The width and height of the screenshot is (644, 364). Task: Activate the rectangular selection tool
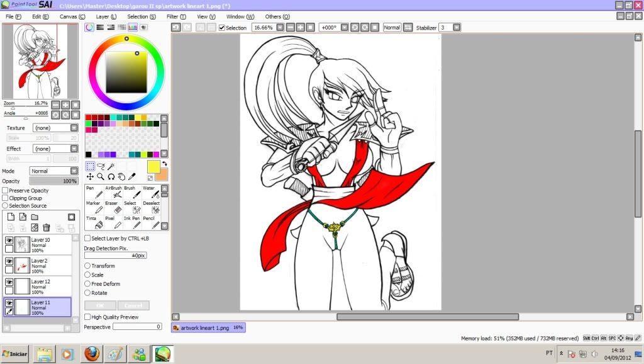(x=90, y=166)
